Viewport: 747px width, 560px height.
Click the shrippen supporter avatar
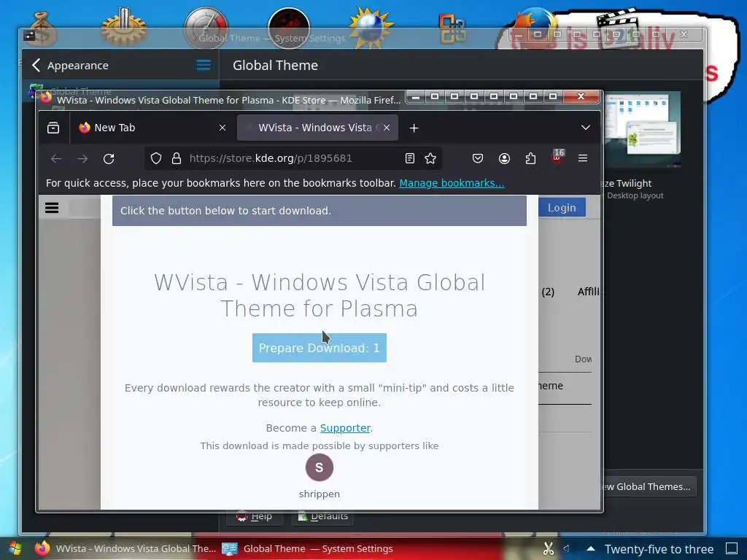click(320, 467)
